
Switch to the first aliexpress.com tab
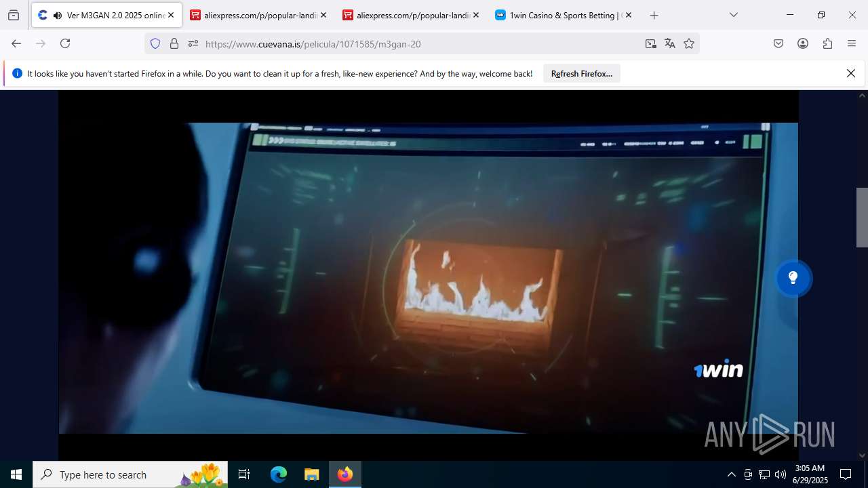(258, 15)
